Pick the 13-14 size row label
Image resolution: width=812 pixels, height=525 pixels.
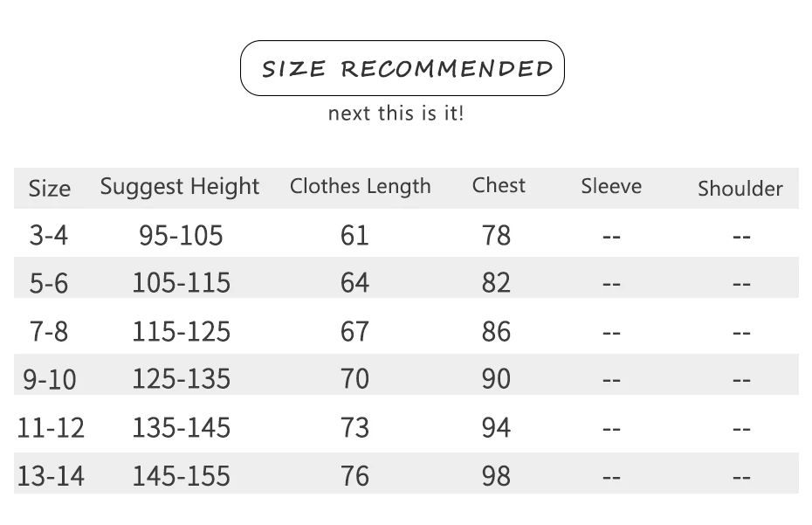click(x=51, y=476)
